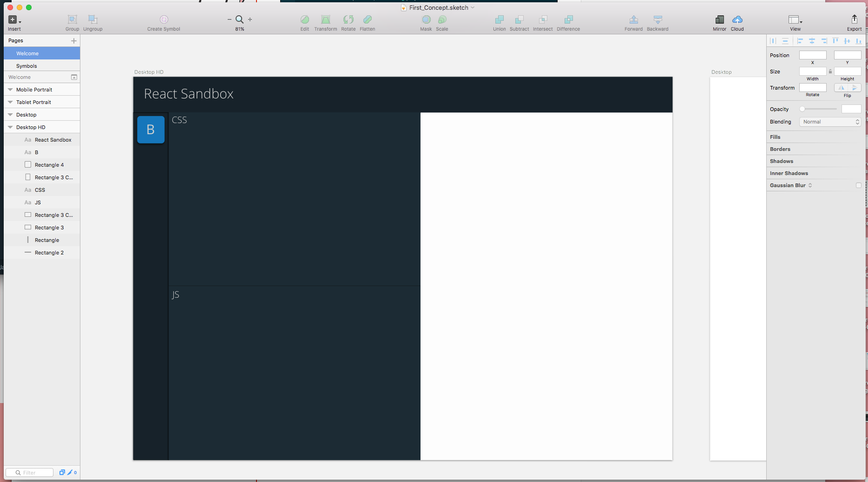Image resolution: width=868 pixels, height=482 pixels.
Task: Expand the Mobile Portrait artboard
Action: (10, 90)
